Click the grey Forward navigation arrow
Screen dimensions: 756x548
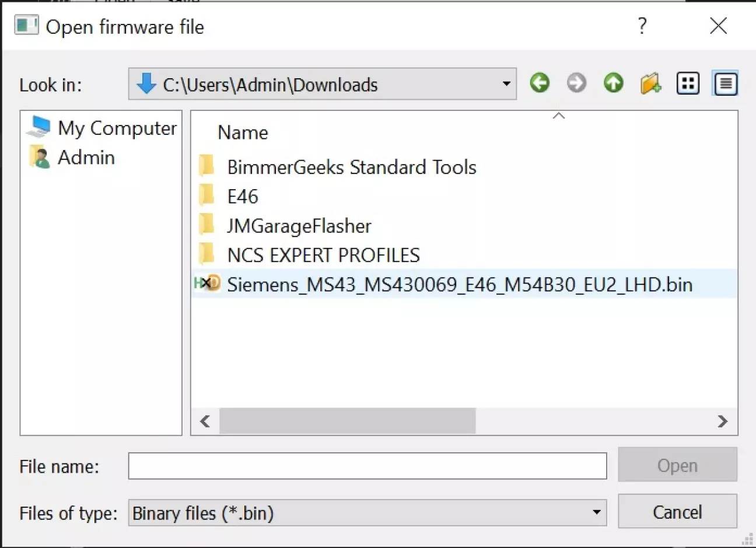point(576,83)
